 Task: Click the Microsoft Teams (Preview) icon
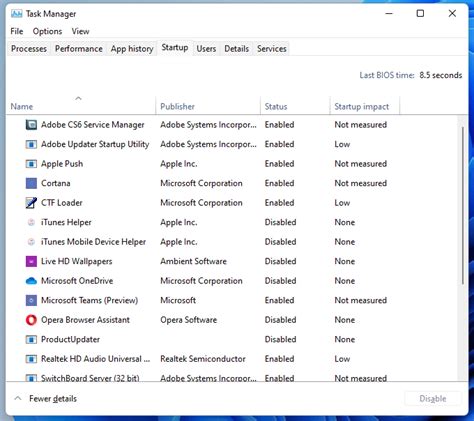31,300
